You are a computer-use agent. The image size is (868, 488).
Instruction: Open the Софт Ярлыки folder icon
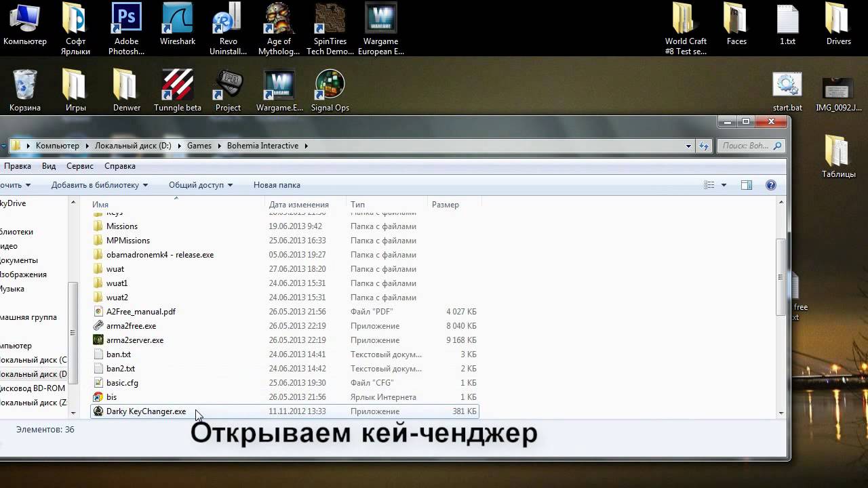click(x=75, y=28)
